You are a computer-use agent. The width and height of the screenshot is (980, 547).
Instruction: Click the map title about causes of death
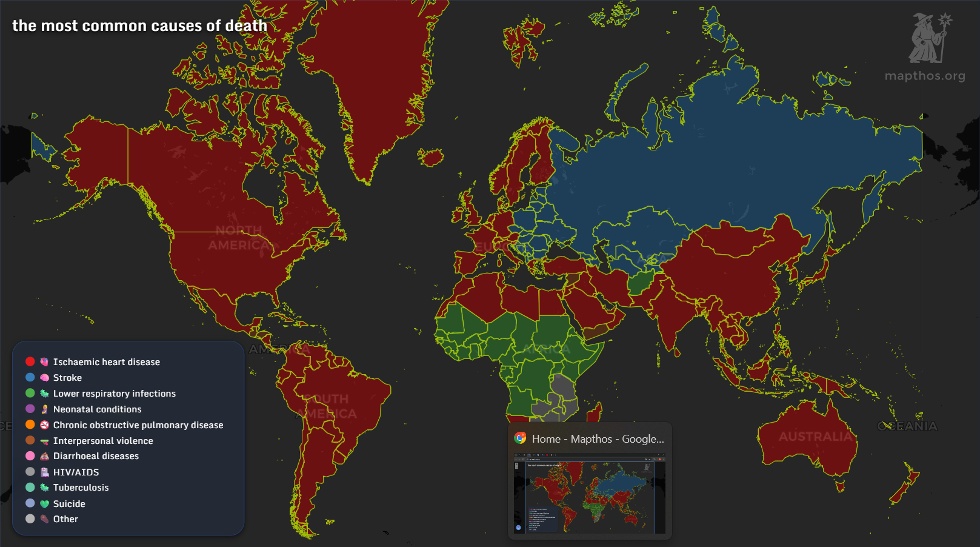click(139, 25)
